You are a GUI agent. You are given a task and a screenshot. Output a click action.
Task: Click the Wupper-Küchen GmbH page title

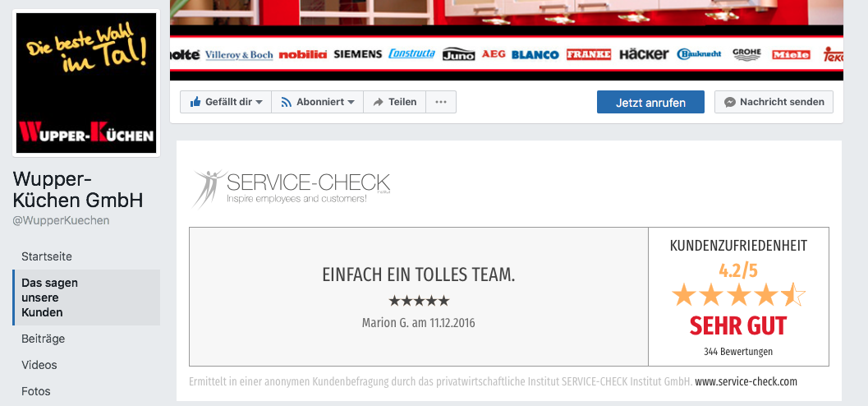point(78,190)
